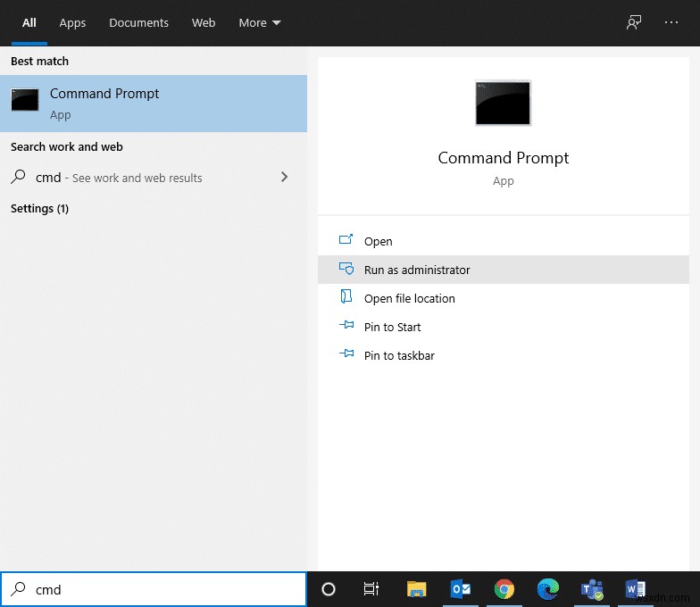Screen dimensions: 700x607
Task: Open Microsoft Edge from the taskbar
Action: [547, 589]
